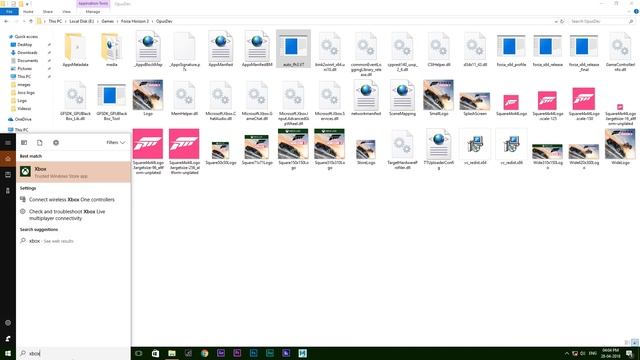Select the highlighted blue application file

coord(293,49)
